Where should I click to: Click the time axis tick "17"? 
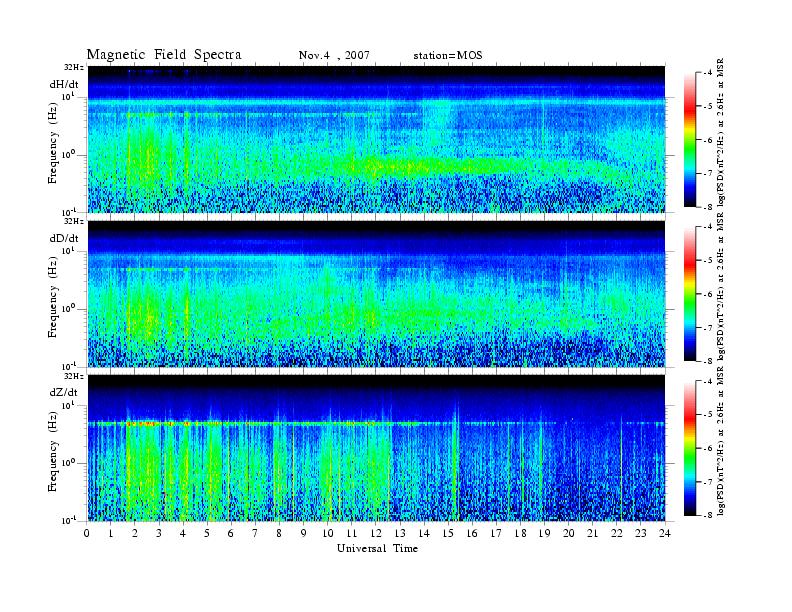click(496, 533)
